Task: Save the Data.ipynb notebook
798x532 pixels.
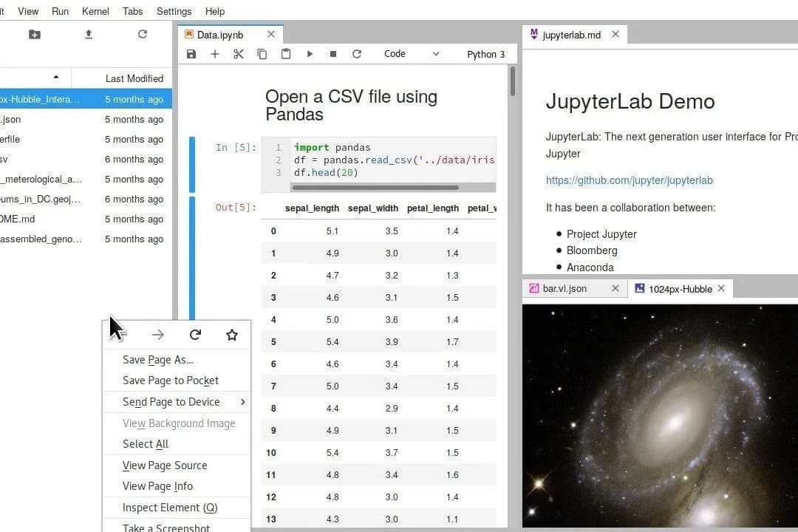Action: tap(191, 53)
